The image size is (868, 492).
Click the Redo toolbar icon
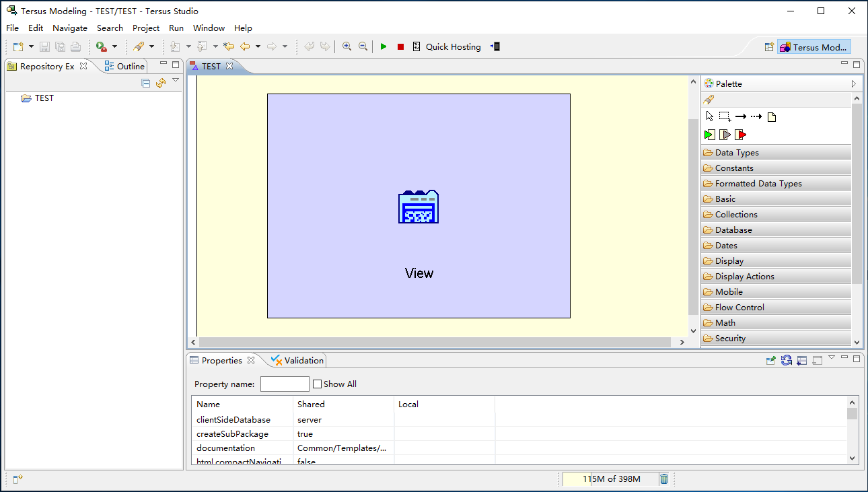point(325,46)
